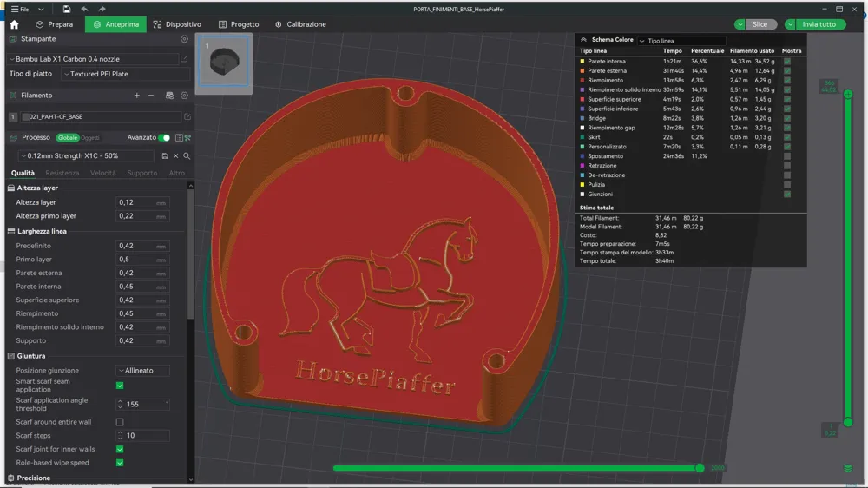Click the horizontal move slider handle
Screen dimensions: 868x488
pos(700,469)
